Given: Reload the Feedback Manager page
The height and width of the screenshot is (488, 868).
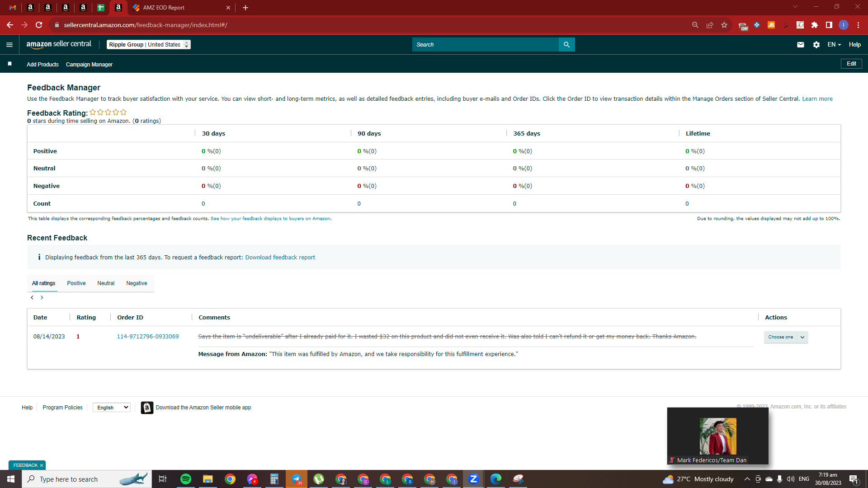Looking at the screenshot, I should pos(39,25).
